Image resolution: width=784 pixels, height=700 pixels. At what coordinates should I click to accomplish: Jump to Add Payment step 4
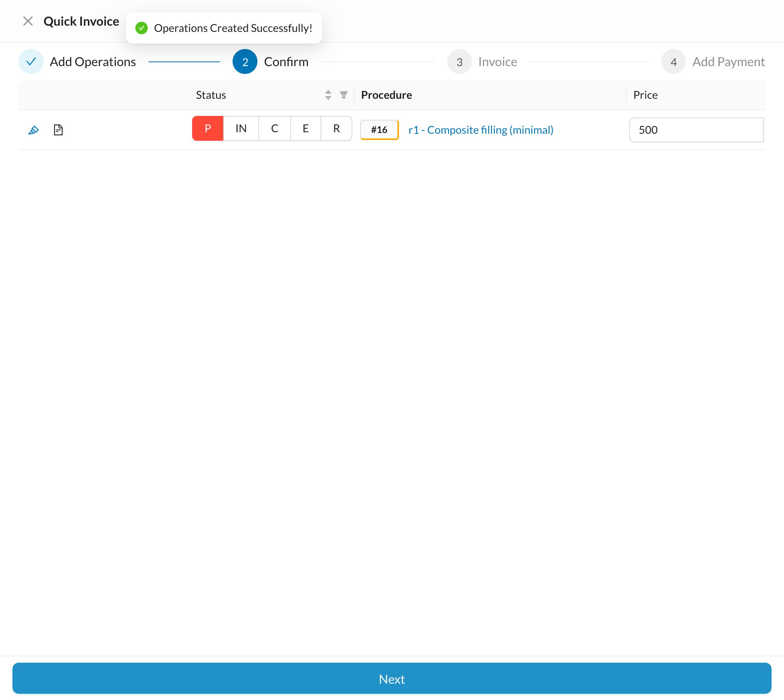coord(713,61)
